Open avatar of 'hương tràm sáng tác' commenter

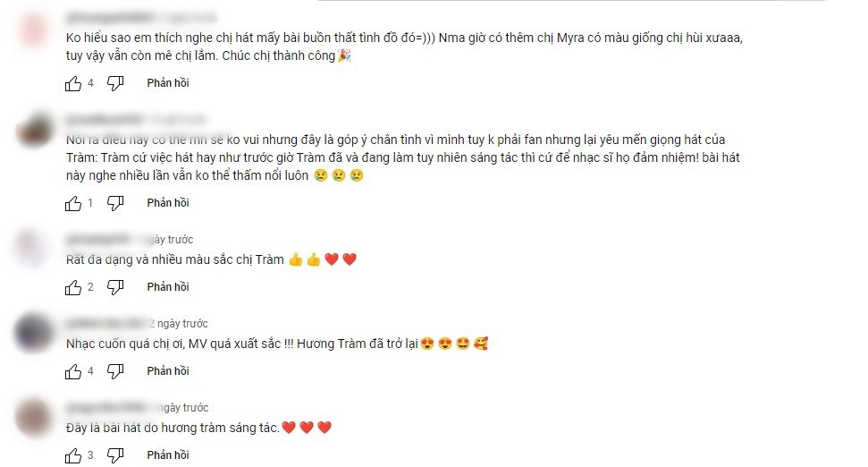pos(34,417)
